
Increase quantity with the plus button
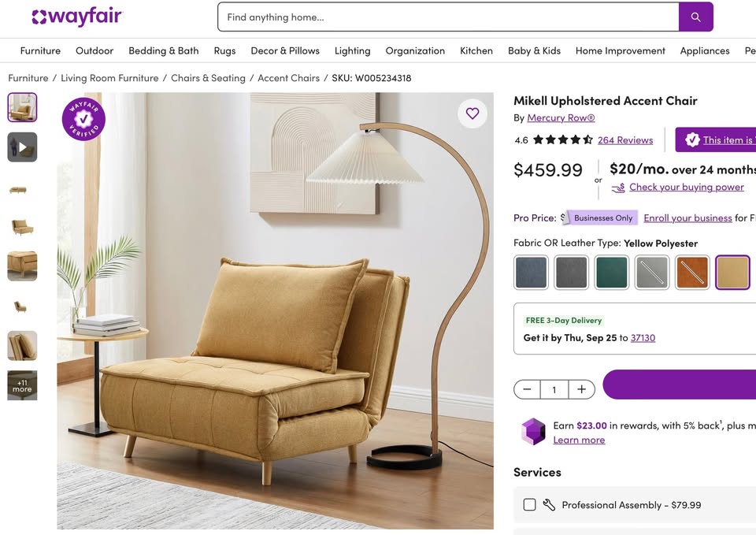(x=581, y=389)
